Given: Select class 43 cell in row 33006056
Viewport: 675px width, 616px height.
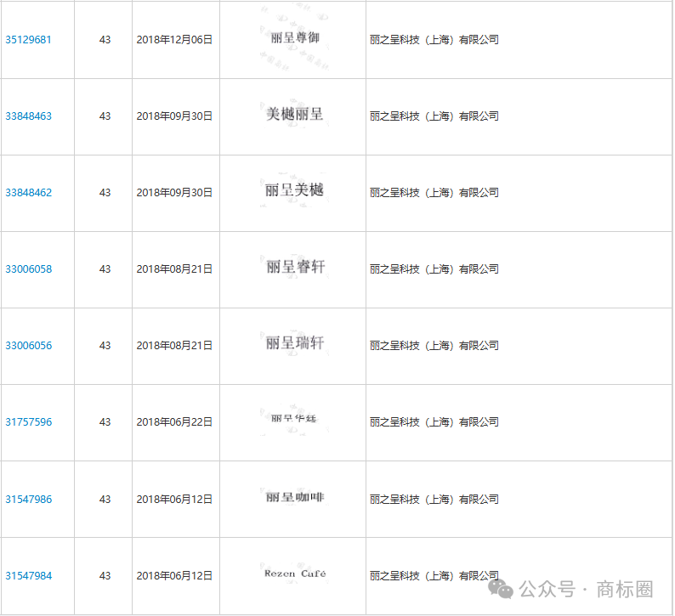Looking at the screenshot, I should [x=105, y=346].
